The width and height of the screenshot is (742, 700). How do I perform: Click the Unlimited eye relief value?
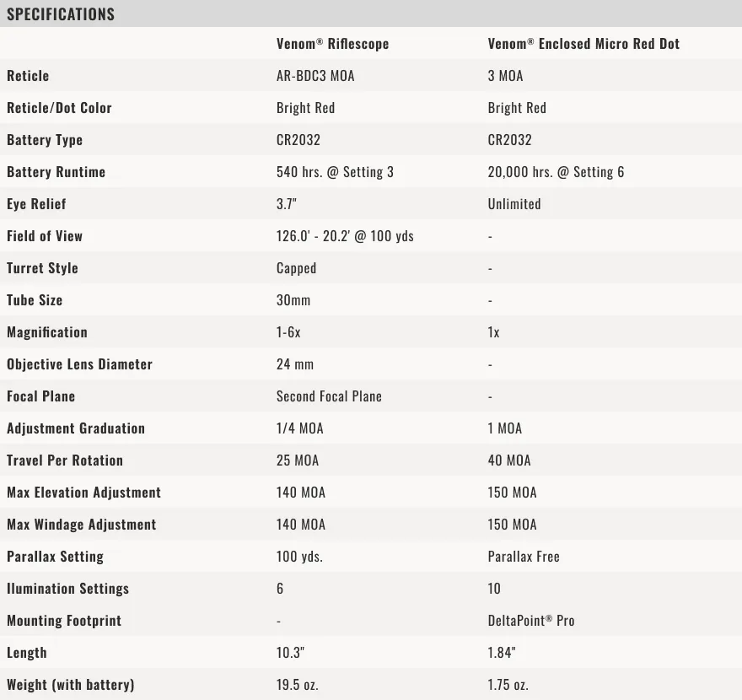[x=514, y=204]
